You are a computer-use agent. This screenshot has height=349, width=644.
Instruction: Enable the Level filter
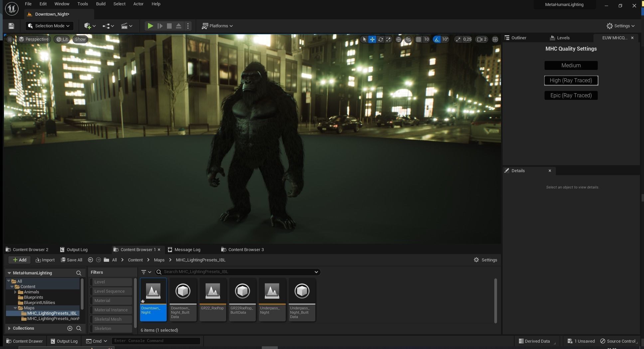pos(111,282)
